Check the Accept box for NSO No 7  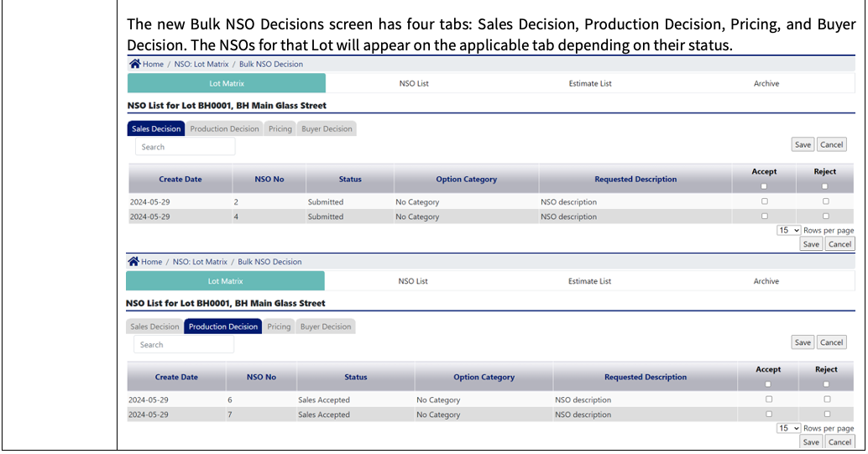768,414
